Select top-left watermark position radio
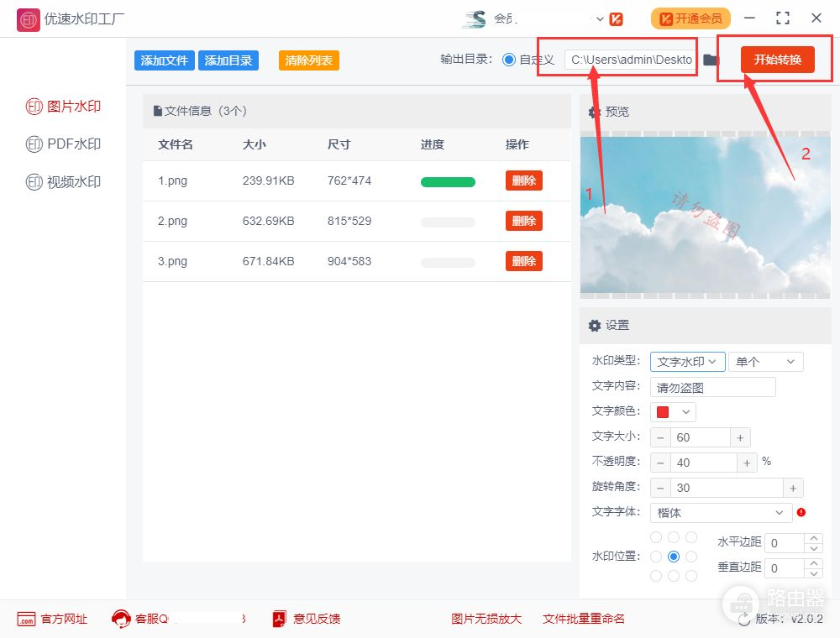This screenshot has height=638, width=840. point(656,537)
